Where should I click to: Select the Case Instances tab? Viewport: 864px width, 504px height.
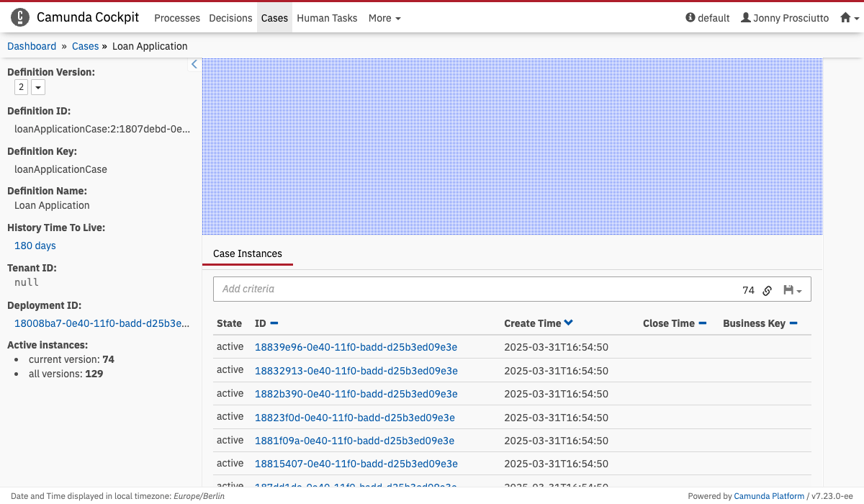click(x=248, y=253)
